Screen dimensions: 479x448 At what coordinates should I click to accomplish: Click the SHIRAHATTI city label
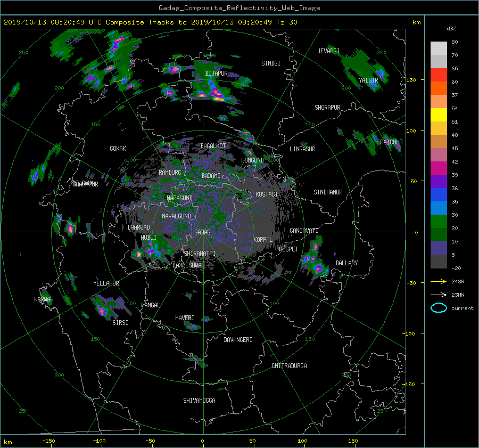point(200,253)
